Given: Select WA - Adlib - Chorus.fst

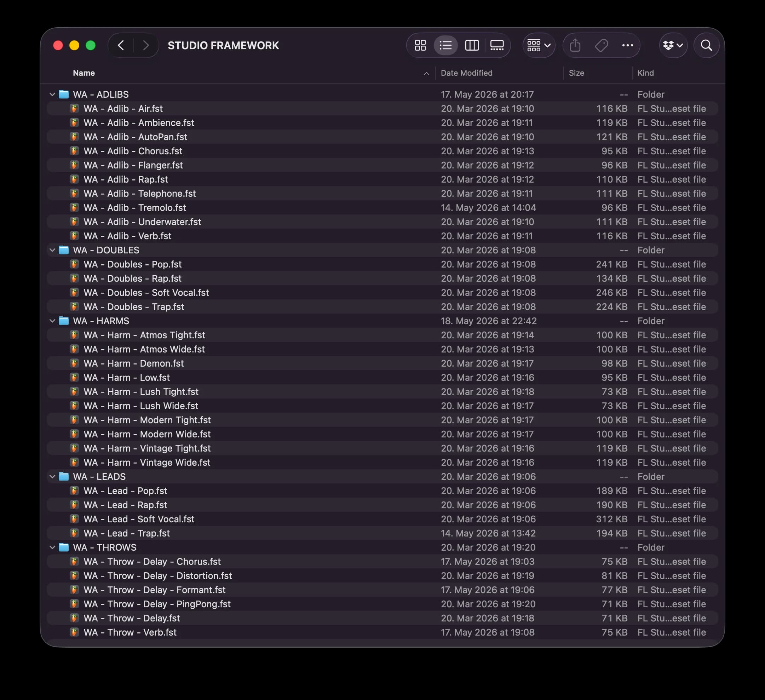Looking at the screenshot, I should pos(382,151).
